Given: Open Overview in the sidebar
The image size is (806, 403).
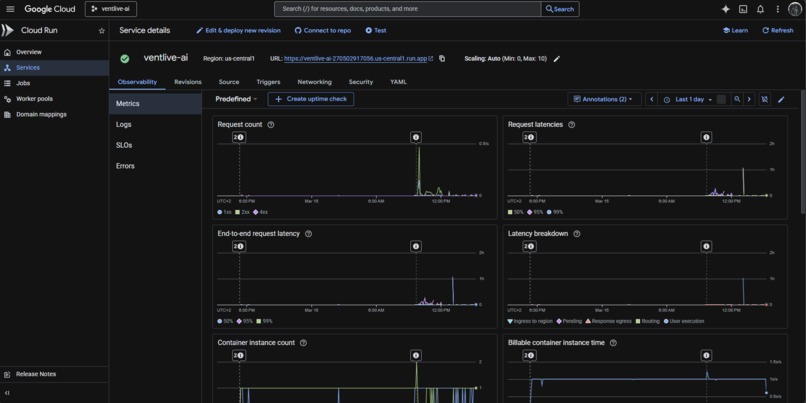Looking at the screenshot, I should tap(54, 52).
